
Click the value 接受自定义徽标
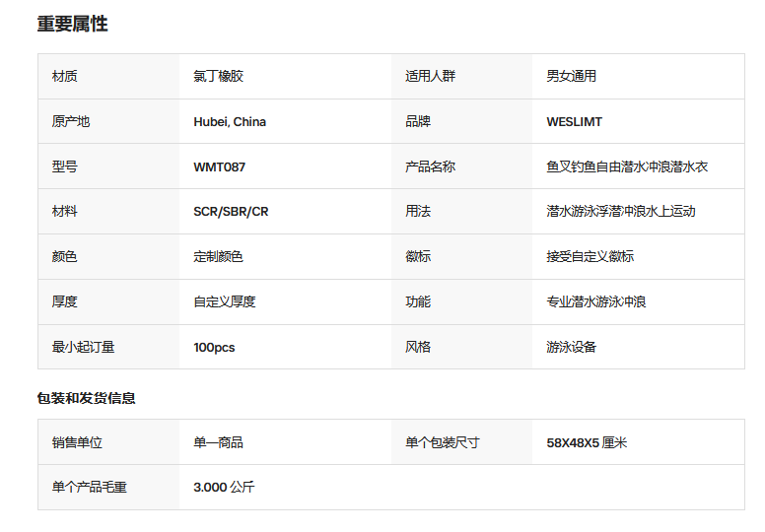pyautogui.click(x=590, y=257)
